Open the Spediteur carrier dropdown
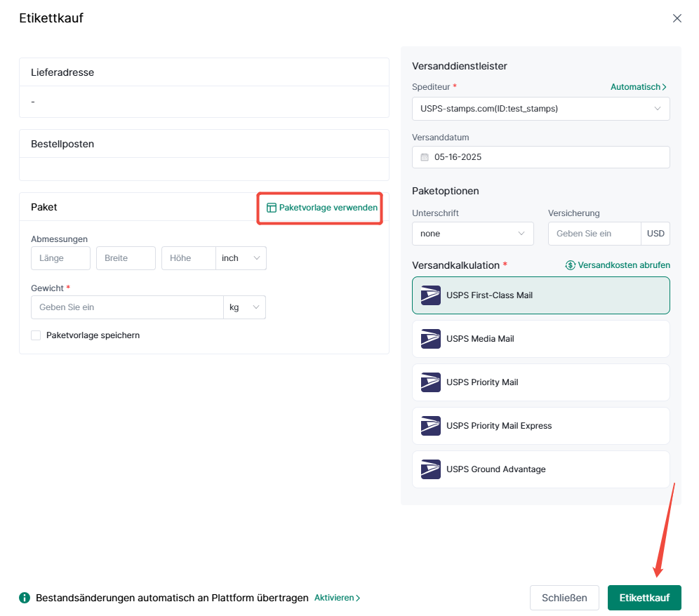 [x=541, y=109]
